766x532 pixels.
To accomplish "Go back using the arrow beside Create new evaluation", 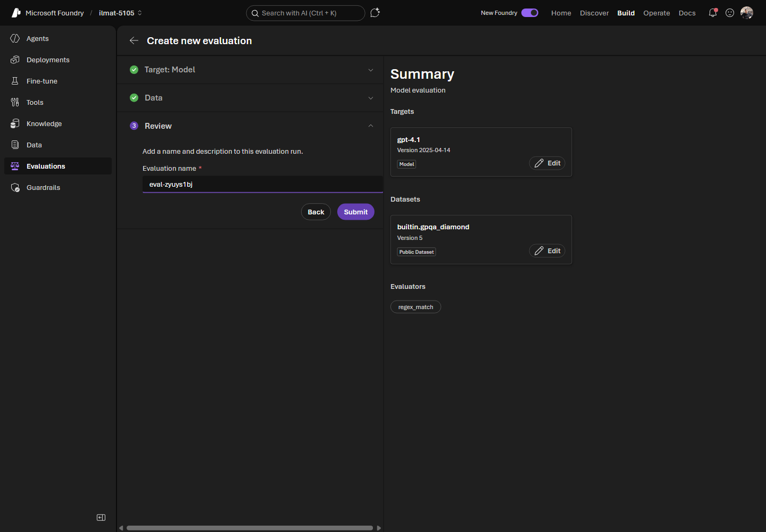I will (x=134, y=40).
